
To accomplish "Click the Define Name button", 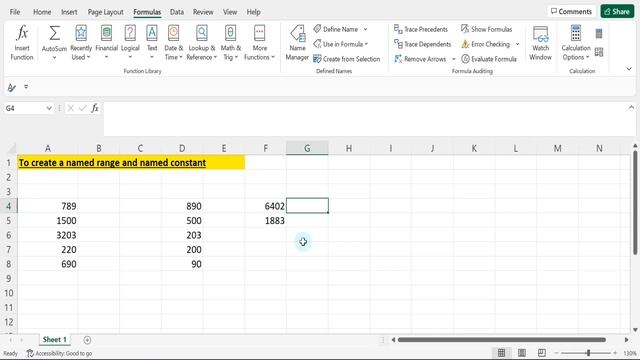I will [336, 29].
